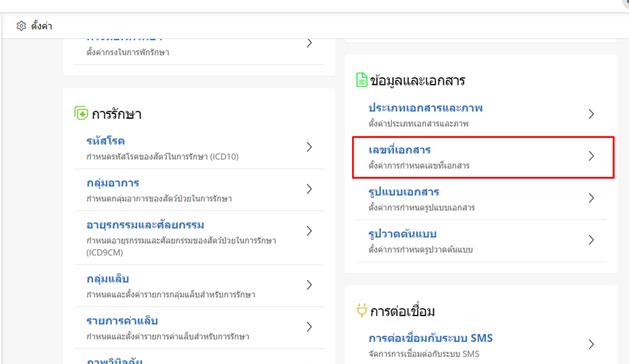Click chevron next to รูปแบบเอกสาร
The image size is (629, 364).
tap(591, 198)
